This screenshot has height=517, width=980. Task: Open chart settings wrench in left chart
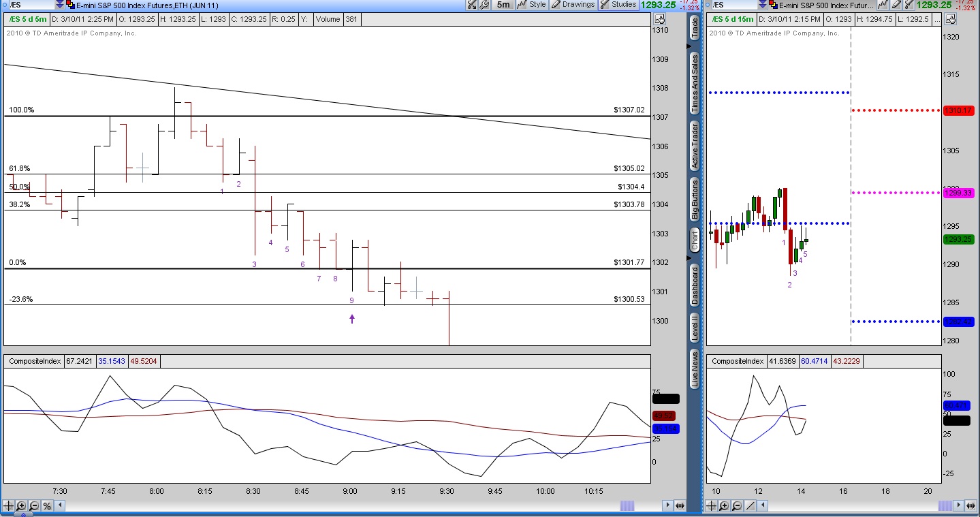pos(484,5)
